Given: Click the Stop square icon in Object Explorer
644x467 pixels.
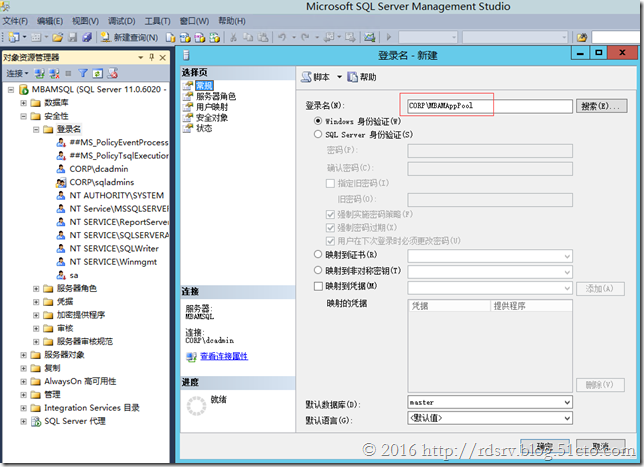Looking at the screenshot, I should pos(68,74).
